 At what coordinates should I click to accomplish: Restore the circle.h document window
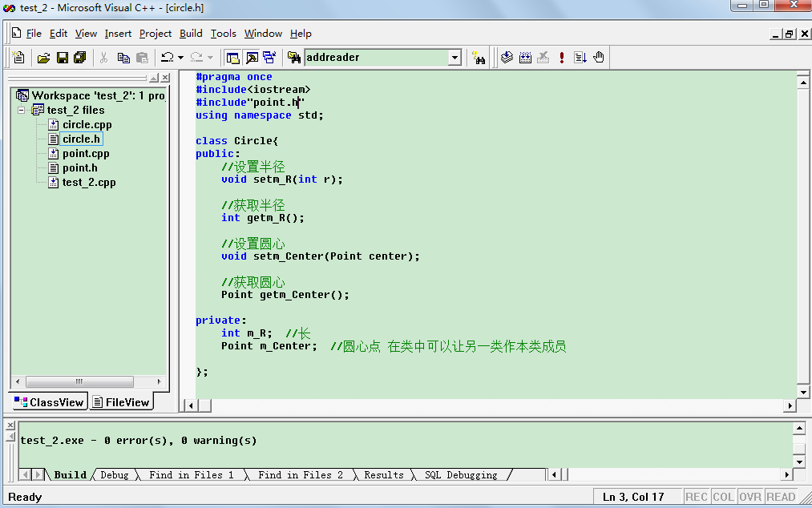[790, 34]
